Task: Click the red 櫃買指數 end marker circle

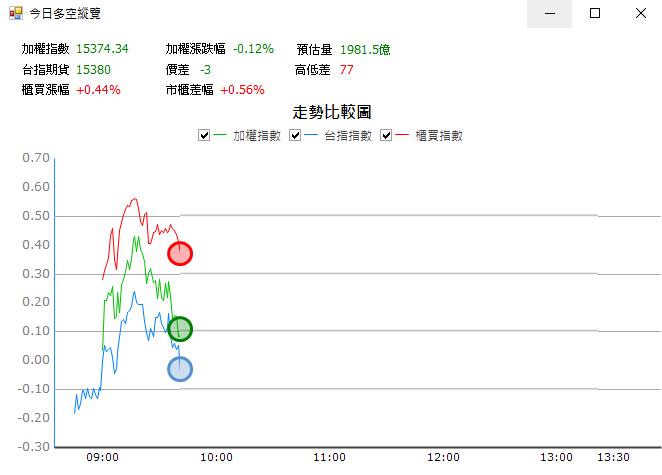Action: click(x=180, y=254)
